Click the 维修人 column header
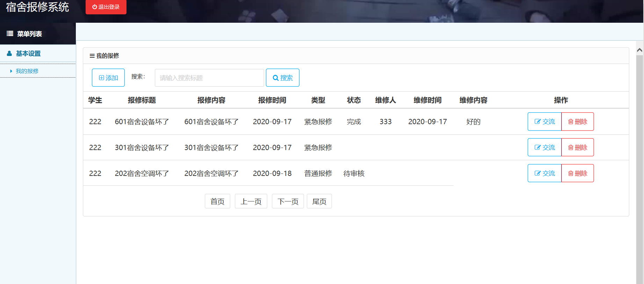Image resolution: width=644 pixels, height=284 pixels. pos(386,100)
